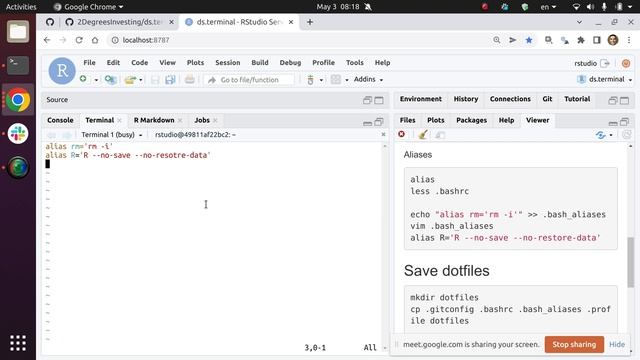Click Chrome's zoom magnifier icon
This screenshot has height=360, width=640.
coord(497,40)
